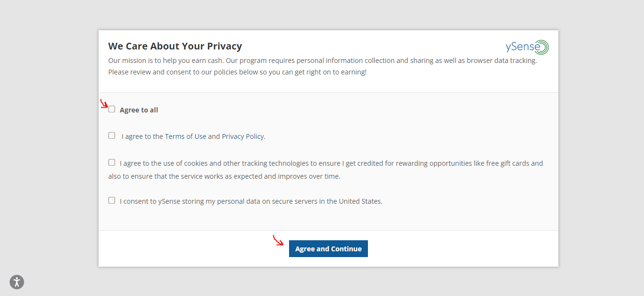
Task: Click the "also to ensure that the service" line
Action: point(224,176)
